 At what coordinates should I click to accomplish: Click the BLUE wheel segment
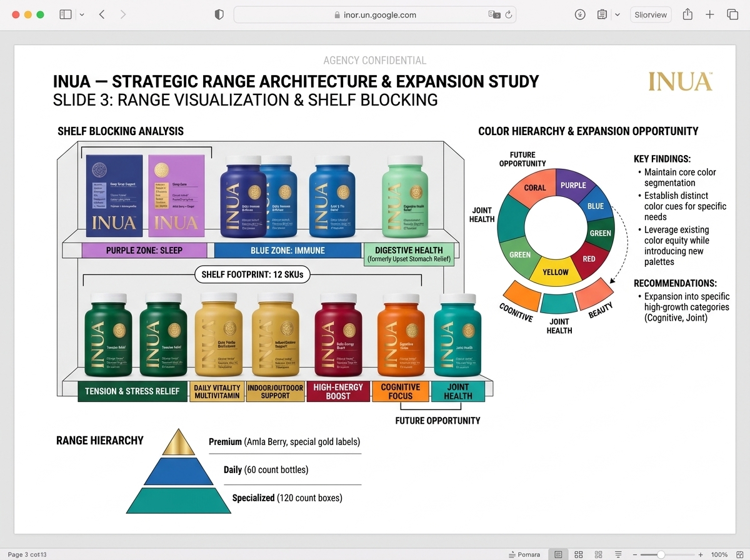point(596,206)
